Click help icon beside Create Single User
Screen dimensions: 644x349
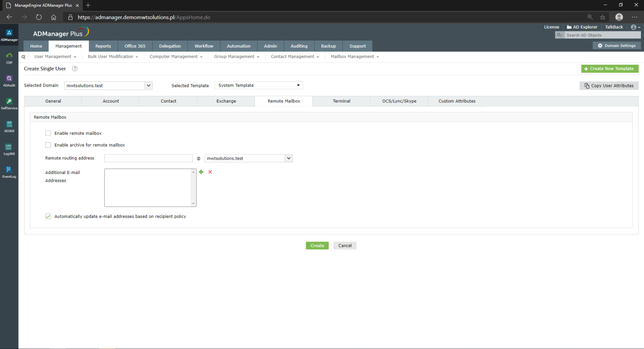point(75,69)
